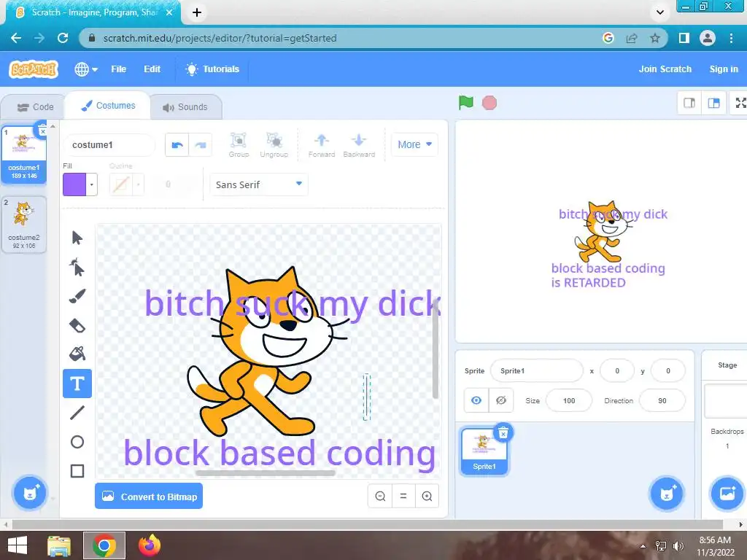Image resolution: width=747 pixels, height=560 pixels.
Task: Reload the page in Chrome
Action: click(x=63, y=38)
